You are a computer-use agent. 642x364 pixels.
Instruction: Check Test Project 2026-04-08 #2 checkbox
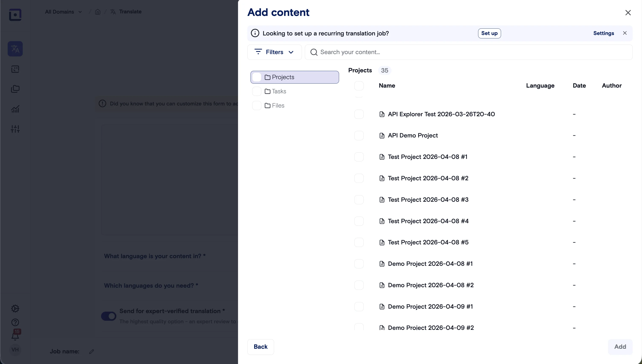tap(359, 178)
